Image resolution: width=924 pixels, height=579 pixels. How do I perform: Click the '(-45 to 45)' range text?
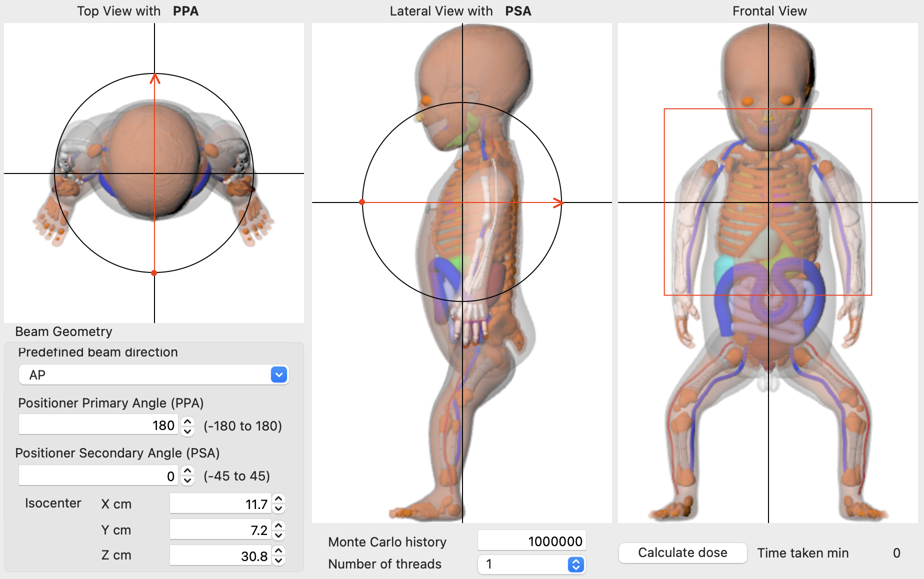coord(236,476)
